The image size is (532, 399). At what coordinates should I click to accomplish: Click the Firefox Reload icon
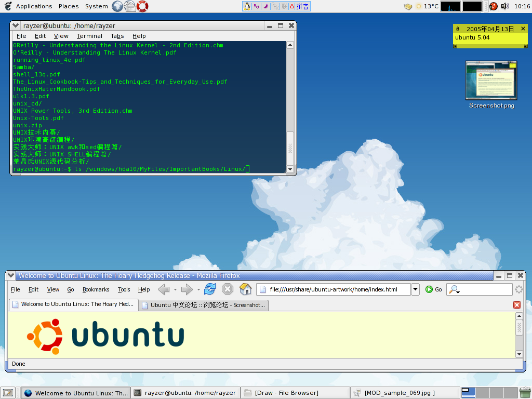(x=210, y=289)
